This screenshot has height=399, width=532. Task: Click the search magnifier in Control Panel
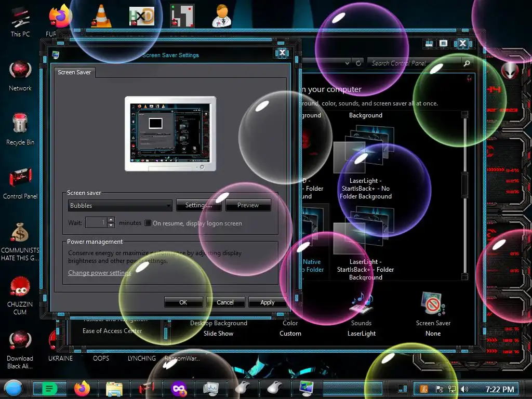pos(467,63)
